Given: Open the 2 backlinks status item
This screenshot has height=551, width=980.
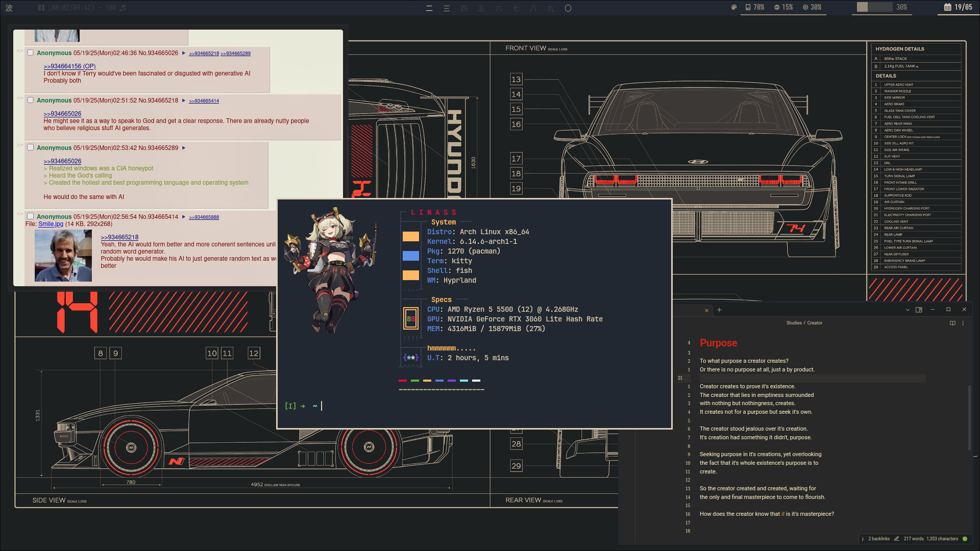Looking at the screenshot, I should tap(879, 539).
